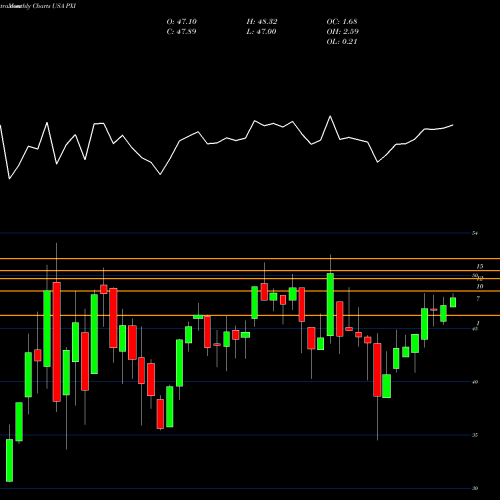Click the open price value O: 47.10
Screen dimensions: 500x500
[x=182, y=22]
